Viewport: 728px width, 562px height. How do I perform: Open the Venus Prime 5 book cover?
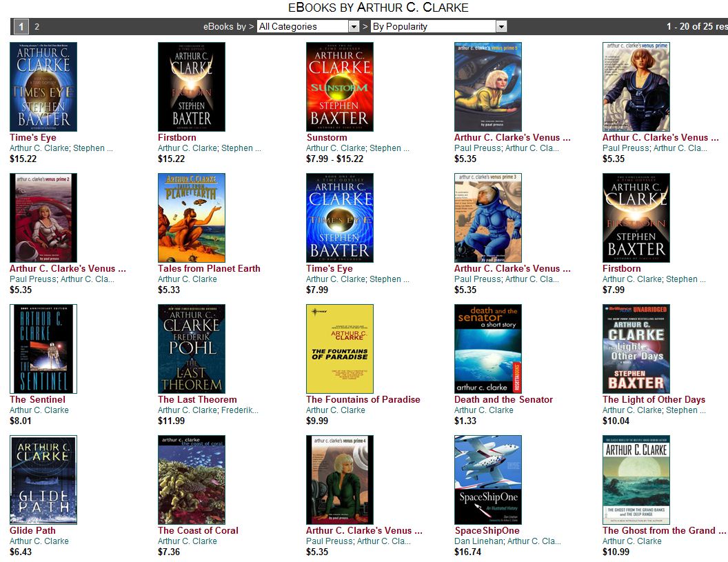tap(487, 87)
